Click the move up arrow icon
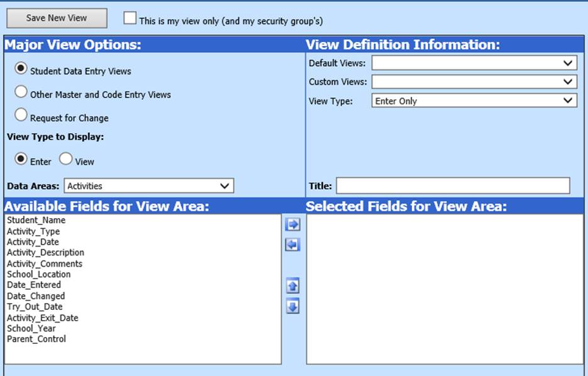 pyautogui.click(x=292, y=286)
